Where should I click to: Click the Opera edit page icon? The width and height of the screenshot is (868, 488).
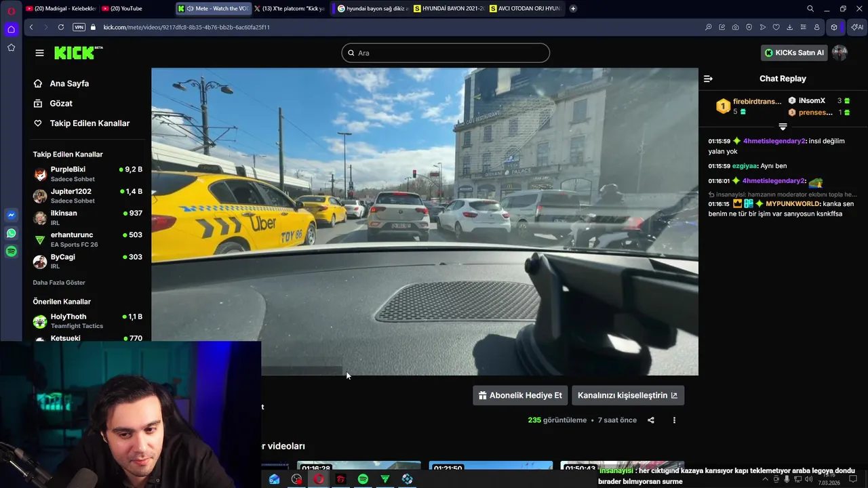click(722, 27)
